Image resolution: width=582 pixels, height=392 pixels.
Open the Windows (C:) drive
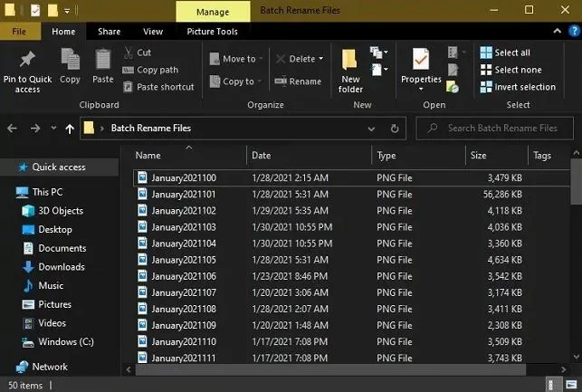click(x=58, y=341)
